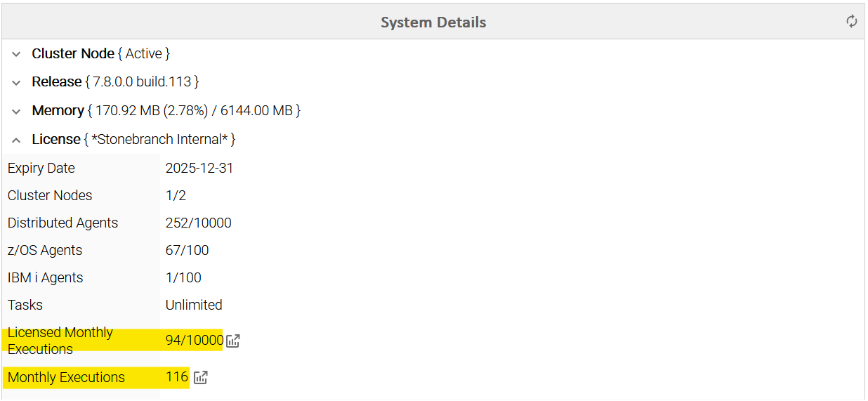The width and height of the screenshot is (868, 401).
Task: Click the IBM i Agents value 1/100
Action: 183,278
